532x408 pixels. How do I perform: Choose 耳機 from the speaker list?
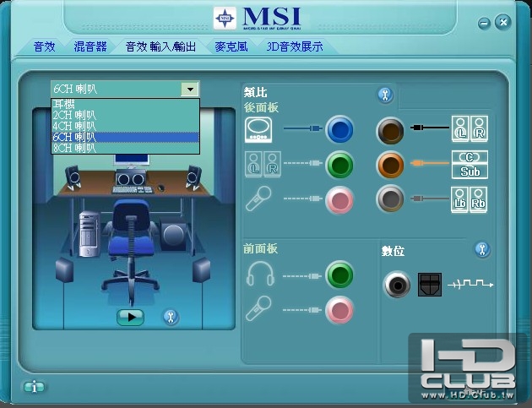click(125, 104)
